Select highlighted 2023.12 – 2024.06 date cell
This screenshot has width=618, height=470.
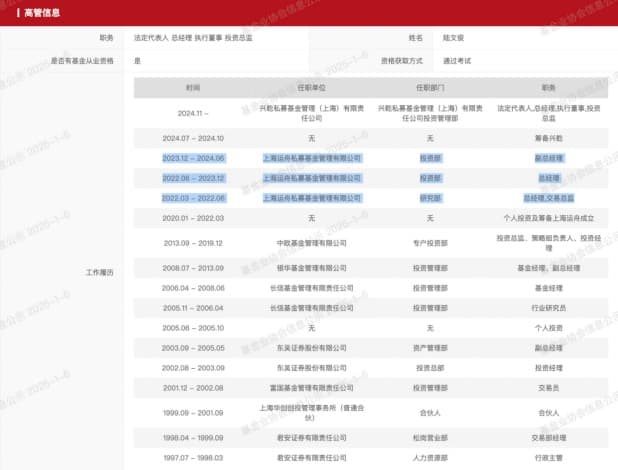(x=192, y=157)
